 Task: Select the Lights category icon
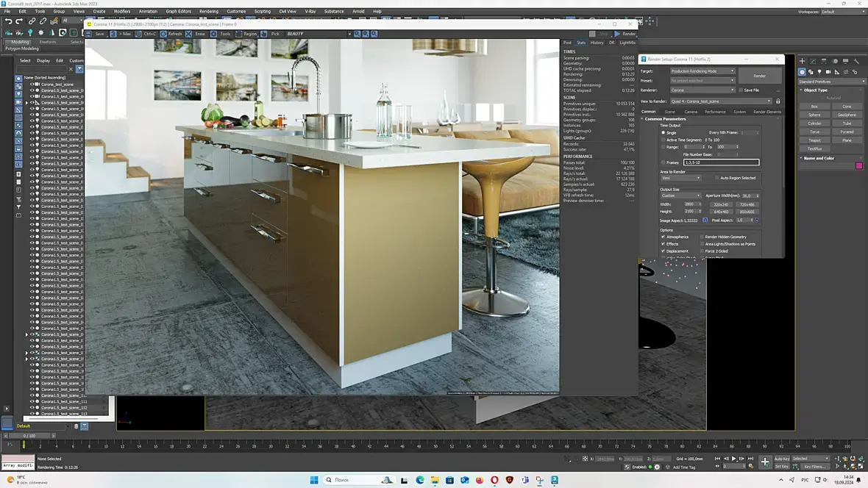click(x=820, y=72)
